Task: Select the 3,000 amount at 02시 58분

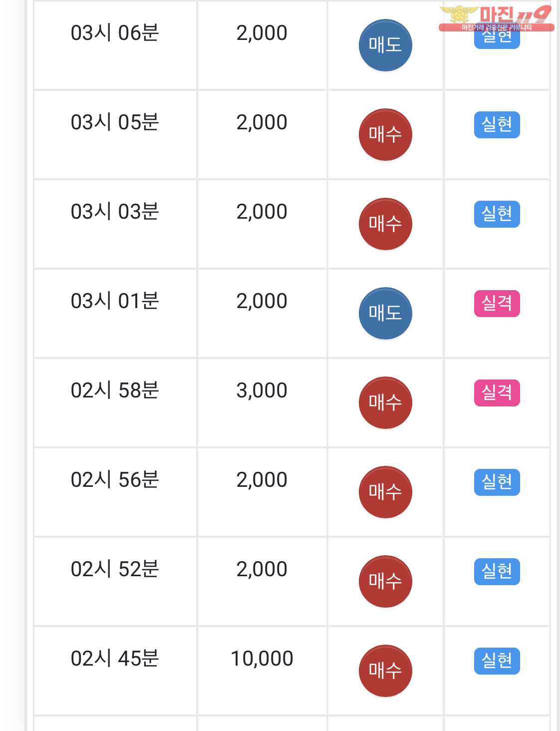Action: [x=262, y=391]
